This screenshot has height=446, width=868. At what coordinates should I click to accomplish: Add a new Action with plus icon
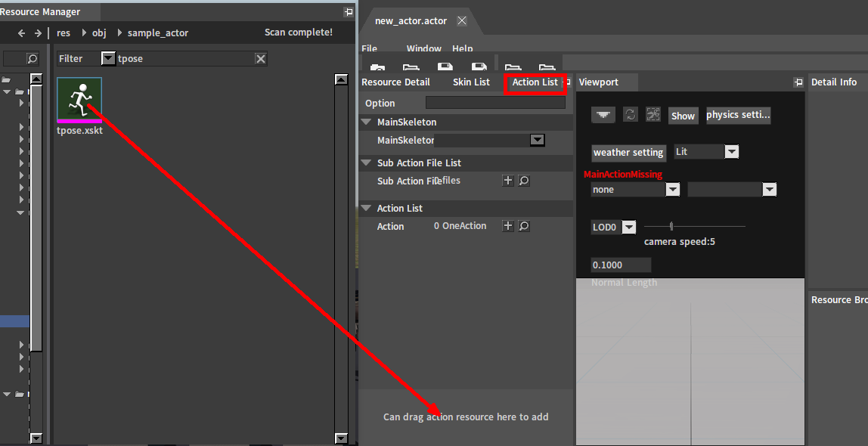(x=508, y=226)
